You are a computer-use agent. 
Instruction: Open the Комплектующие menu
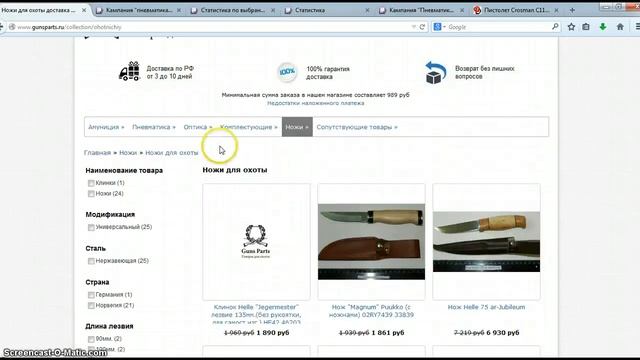coord(249,127)
